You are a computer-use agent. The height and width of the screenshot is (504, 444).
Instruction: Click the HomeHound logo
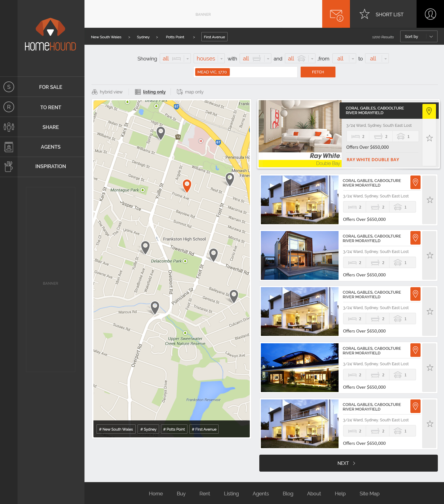[51, 35]
